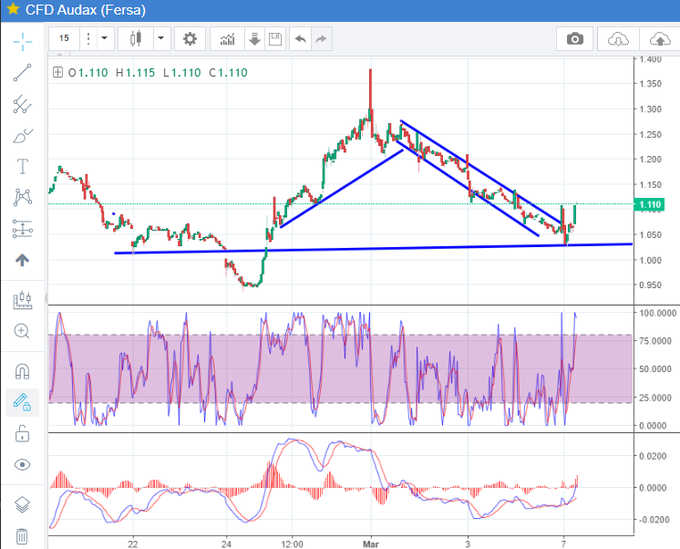The width and height of the screenshot is (680, 549).
Task: Click the 1.110 current price label
Action: tap(650, 204)
